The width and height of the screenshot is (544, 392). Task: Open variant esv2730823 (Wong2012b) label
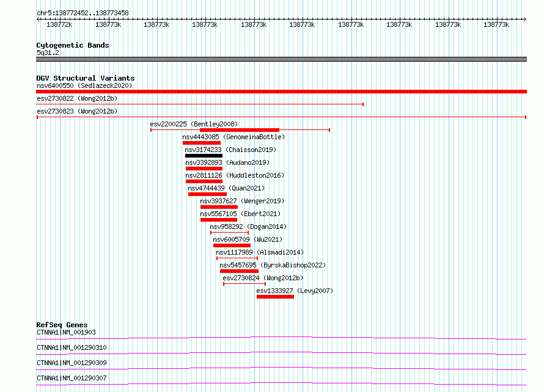[x=77, y=111]
